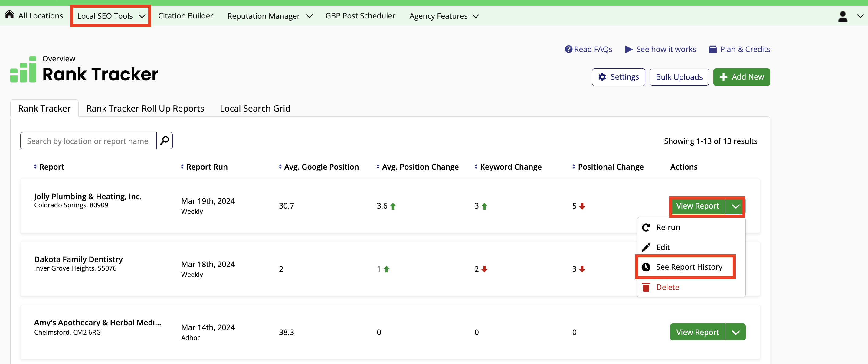
Task: Click the Re-run refresh icon in menu
Action: click(x=646, y=227)
